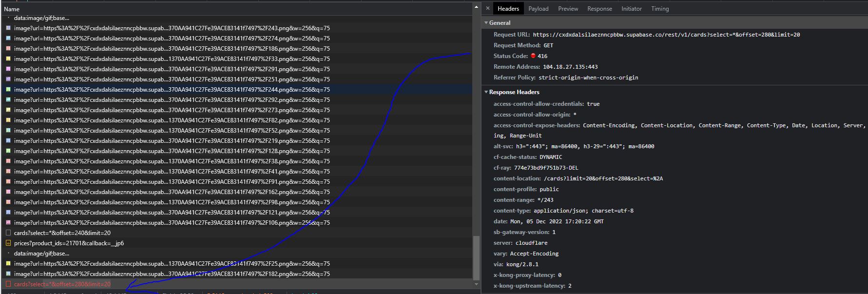
Task: Click the red 416 status indicator
Action: tap(533, 56)
